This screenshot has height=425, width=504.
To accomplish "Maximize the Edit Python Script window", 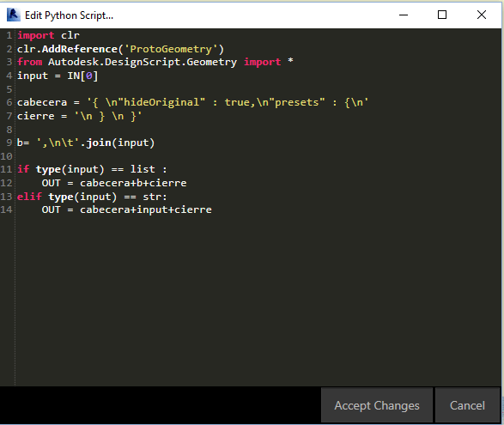I will (x=442, y=15).
